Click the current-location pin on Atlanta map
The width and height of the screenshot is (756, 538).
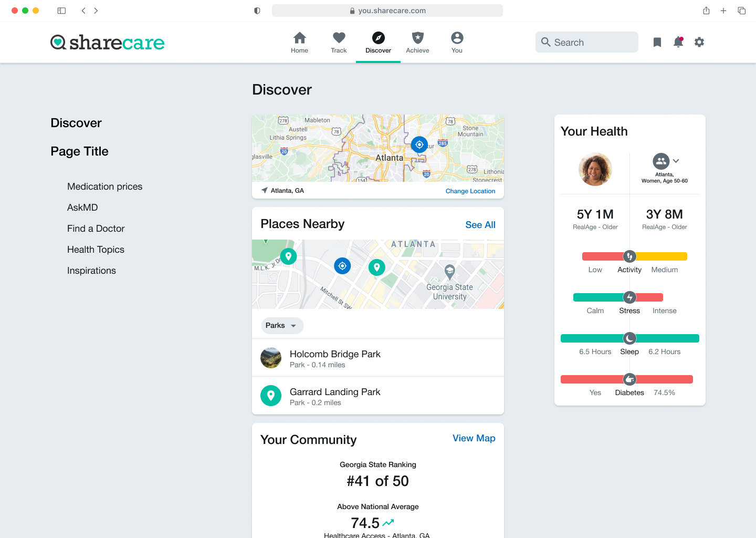(419, 144)
